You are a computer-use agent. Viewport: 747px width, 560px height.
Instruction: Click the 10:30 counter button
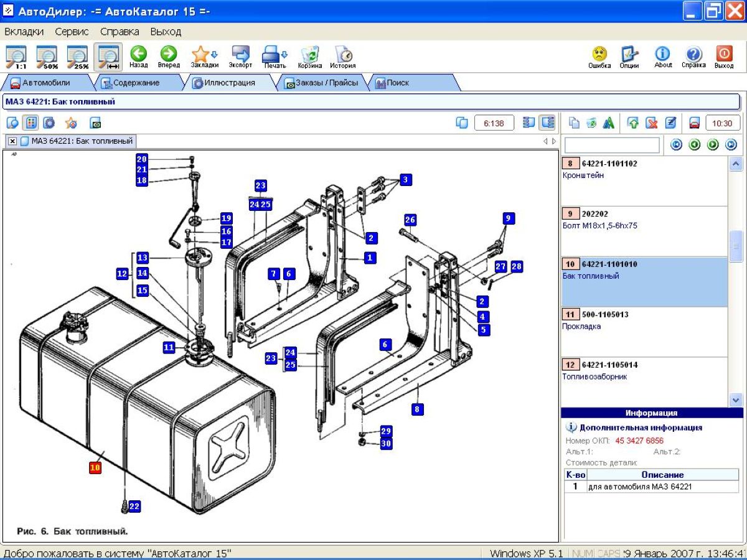click(723, 123)
